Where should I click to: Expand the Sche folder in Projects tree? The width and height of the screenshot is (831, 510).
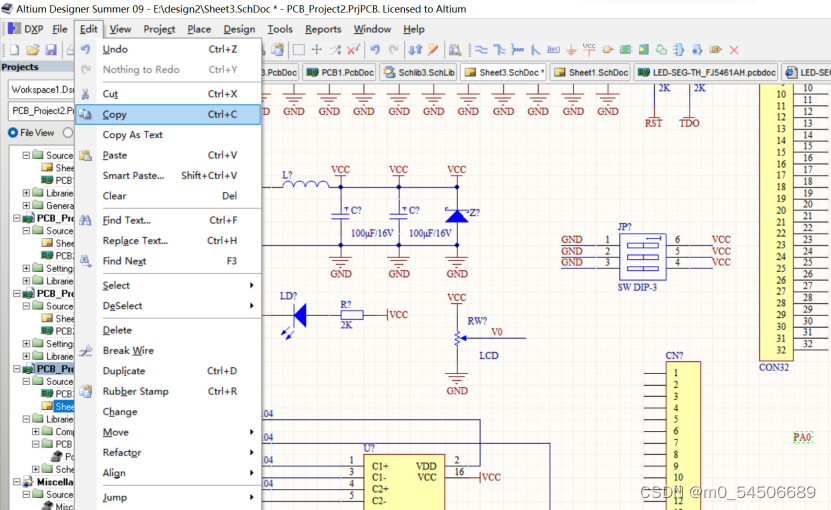36,469
